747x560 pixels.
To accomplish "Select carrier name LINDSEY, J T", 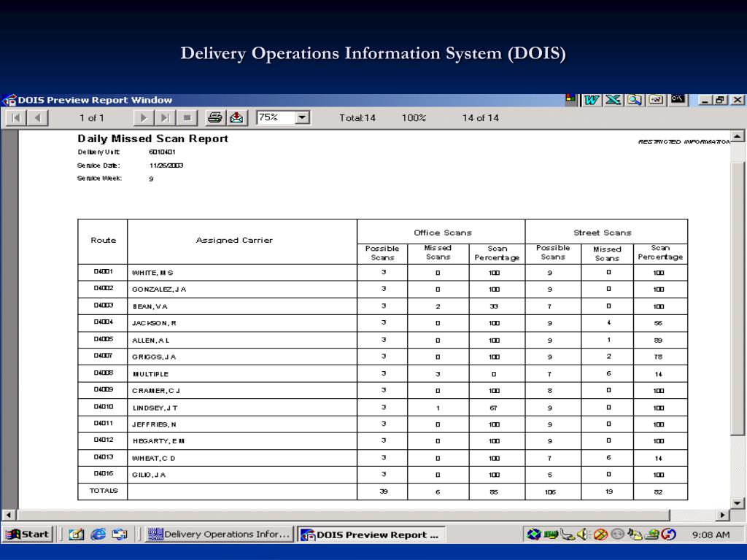I will (155, 408).
